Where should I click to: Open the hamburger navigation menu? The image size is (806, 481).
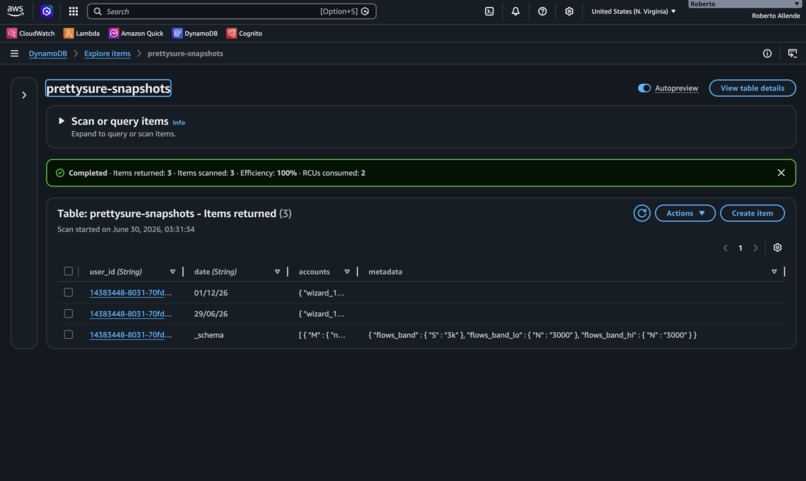click(x=14, y=53)
